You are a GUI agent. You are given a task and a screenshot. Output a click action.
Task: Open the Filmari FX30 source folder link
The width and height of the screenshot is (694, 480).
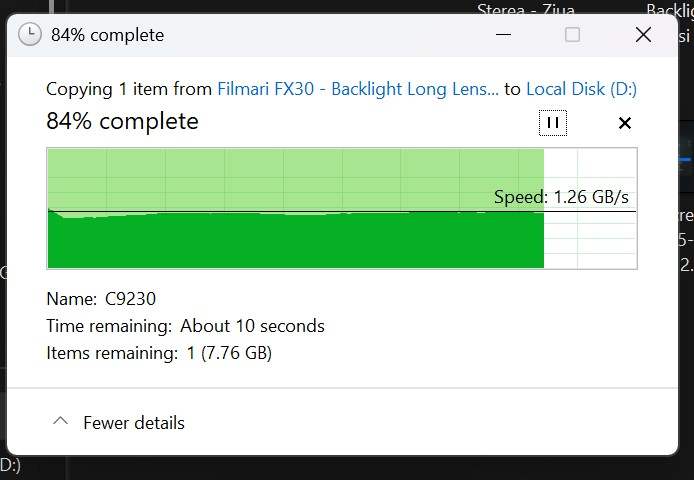(358, 89)
